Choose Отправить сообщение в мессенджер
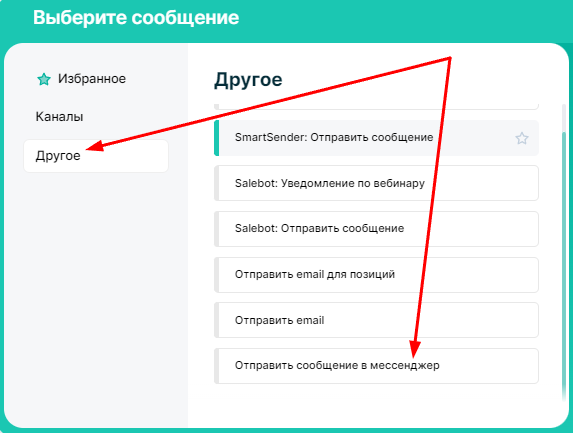Image resolution: width=573 pixels, height=433 pixels. pos(376,366)
